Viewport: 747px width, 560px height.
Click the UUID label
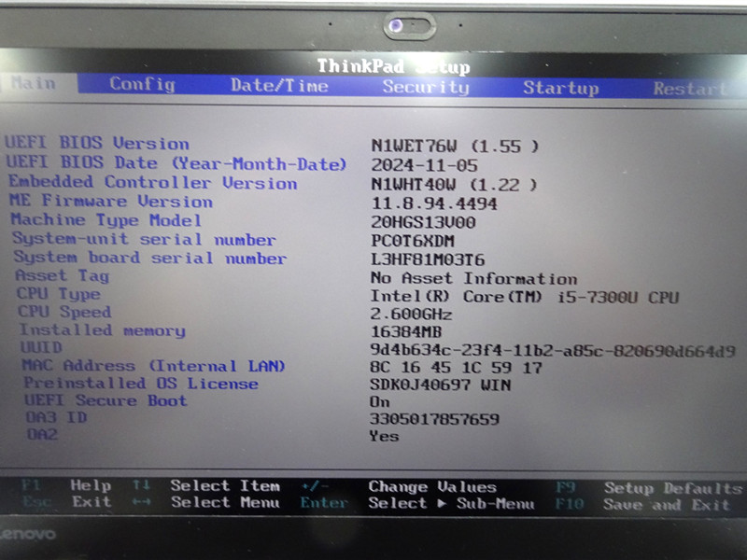tap(41, 347)
